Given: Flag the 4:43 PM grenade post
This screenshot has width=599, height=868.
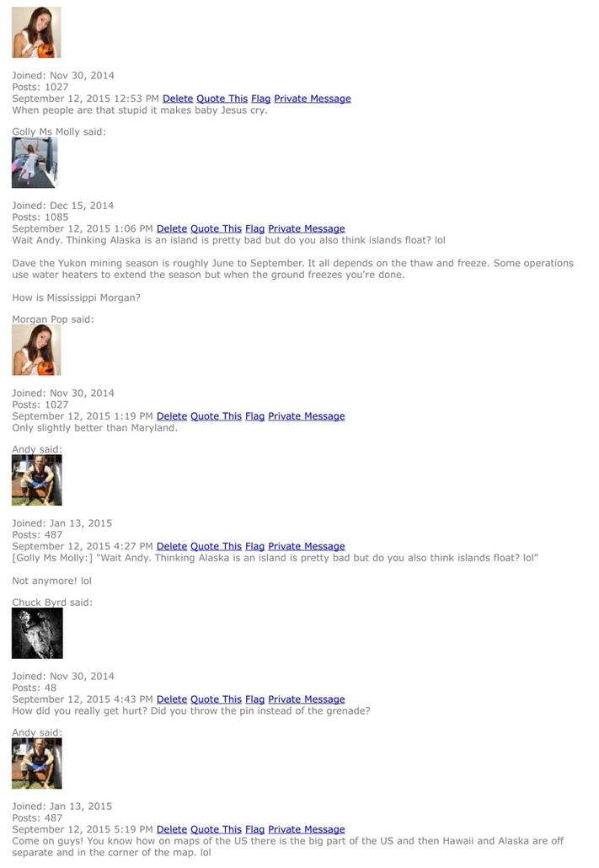Looking at the screenshot, I should point(254,699).
